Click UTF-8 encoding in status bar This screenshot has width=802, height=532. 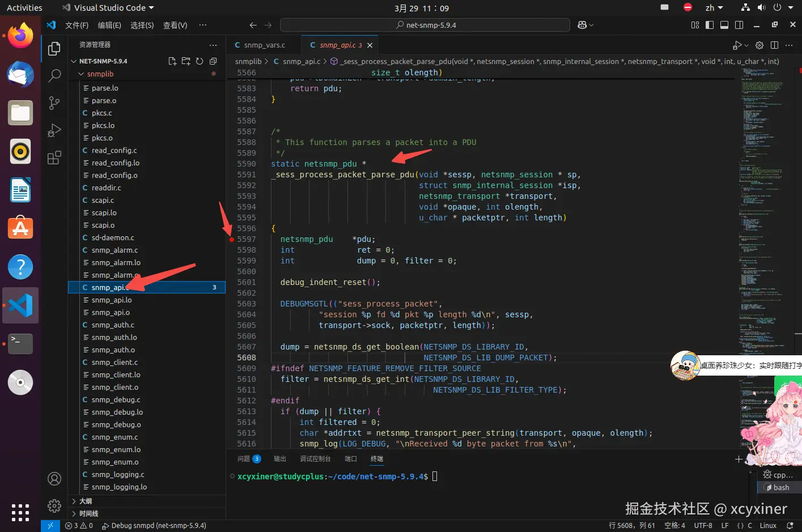point(703,526)
